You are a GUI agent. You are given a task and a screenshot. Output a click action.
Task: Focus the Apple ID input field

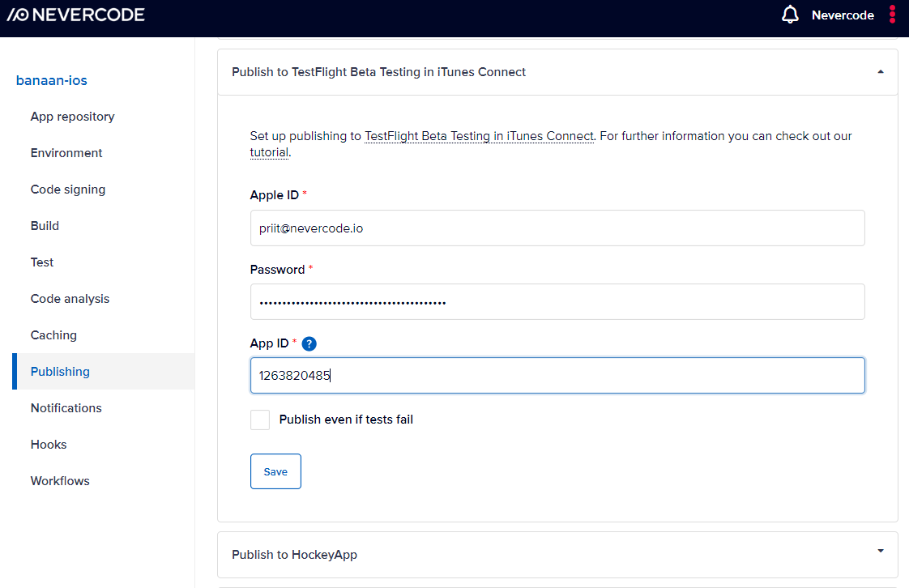pos(557,228)
